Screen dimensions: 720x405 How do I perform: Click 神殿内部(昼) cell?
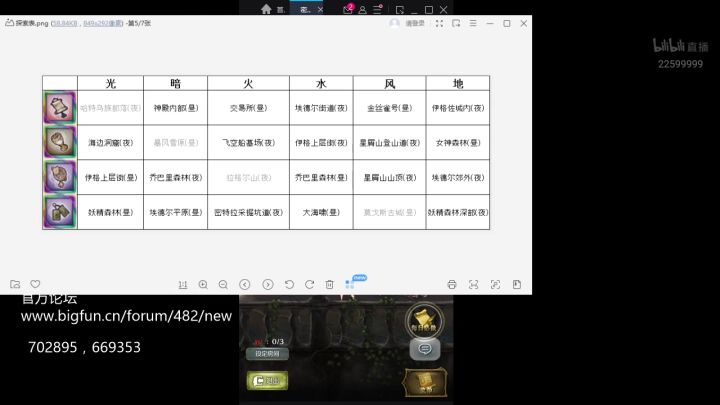(175, 108)
